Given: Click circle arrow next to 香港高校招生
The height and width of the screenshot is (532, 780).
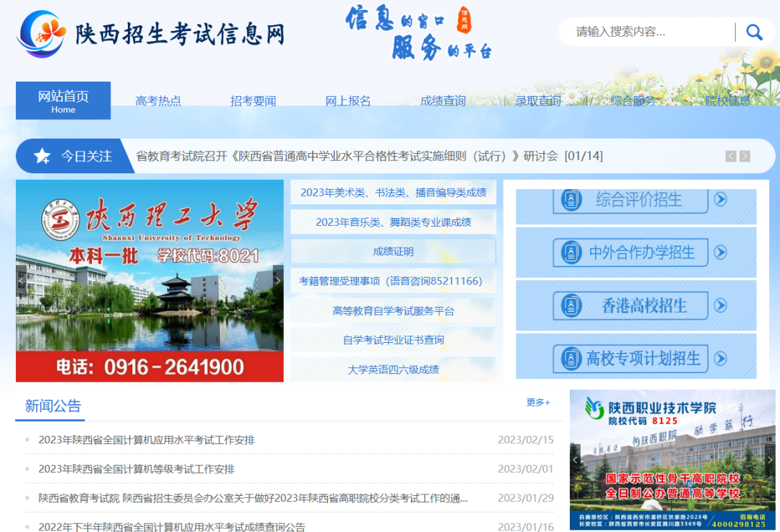Looking at the screenshot, I should [720, 305].
